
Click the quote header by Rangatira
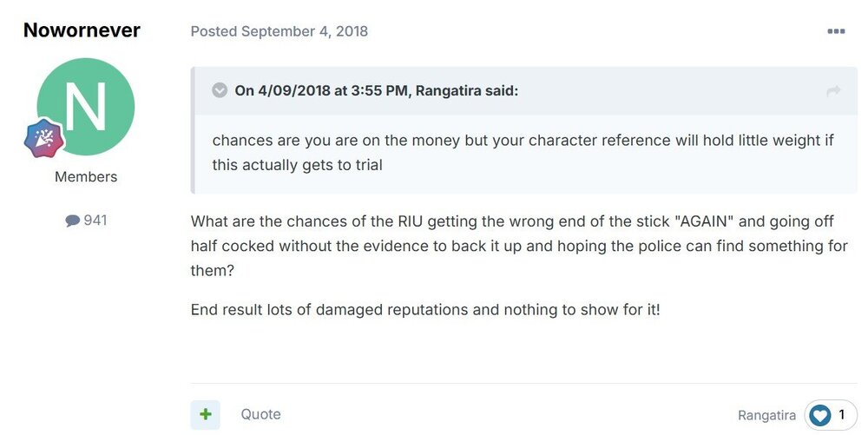pos(376,90)
